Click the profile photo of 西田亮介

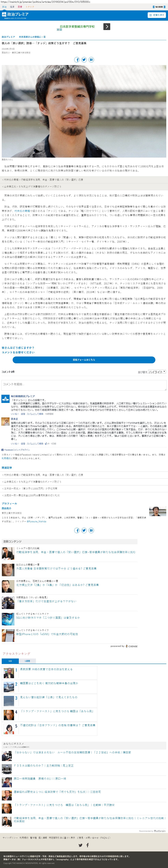(x=158, y=511)
